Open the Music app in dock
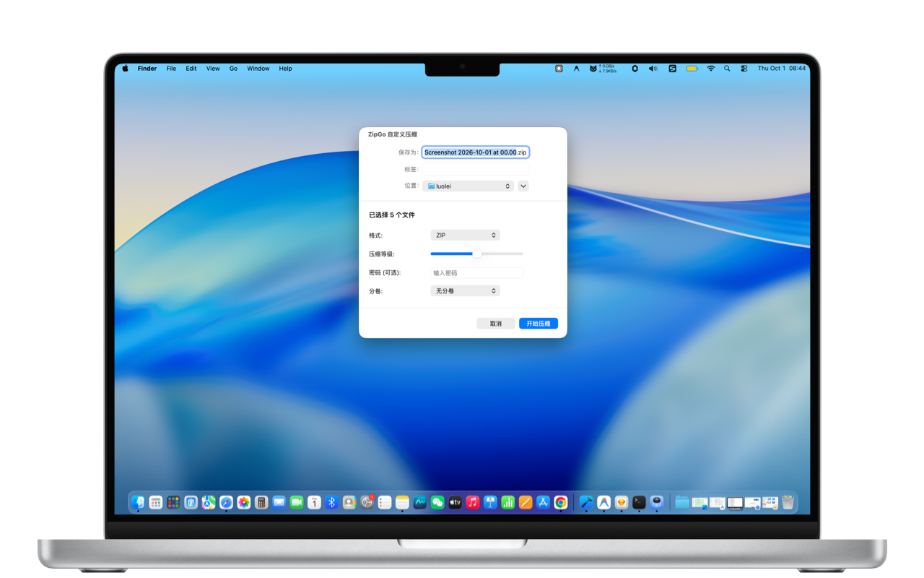The height and width of the screenshot is (578, 924). click(473, 502)
